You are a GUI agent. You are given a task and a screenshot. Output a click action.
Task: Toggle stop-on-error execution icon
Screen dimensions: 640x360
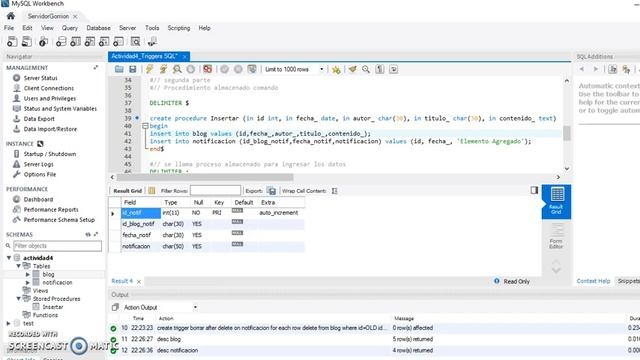(208, 69)
